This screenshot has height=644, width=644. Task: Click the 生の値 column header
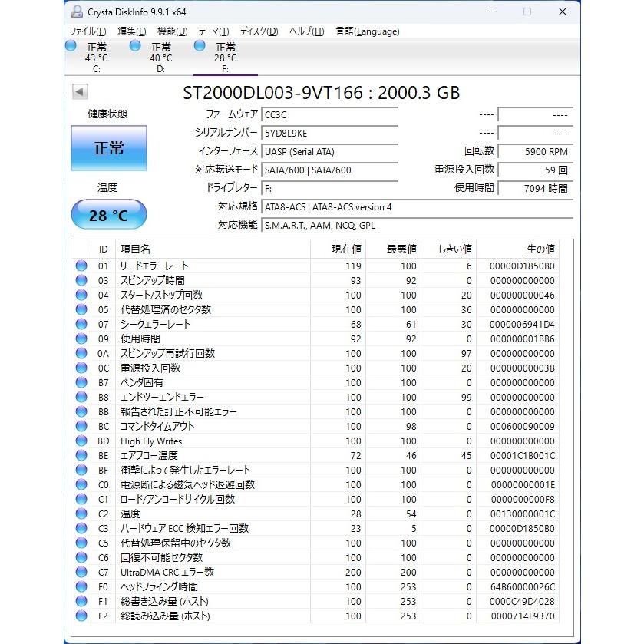(517, 249)
